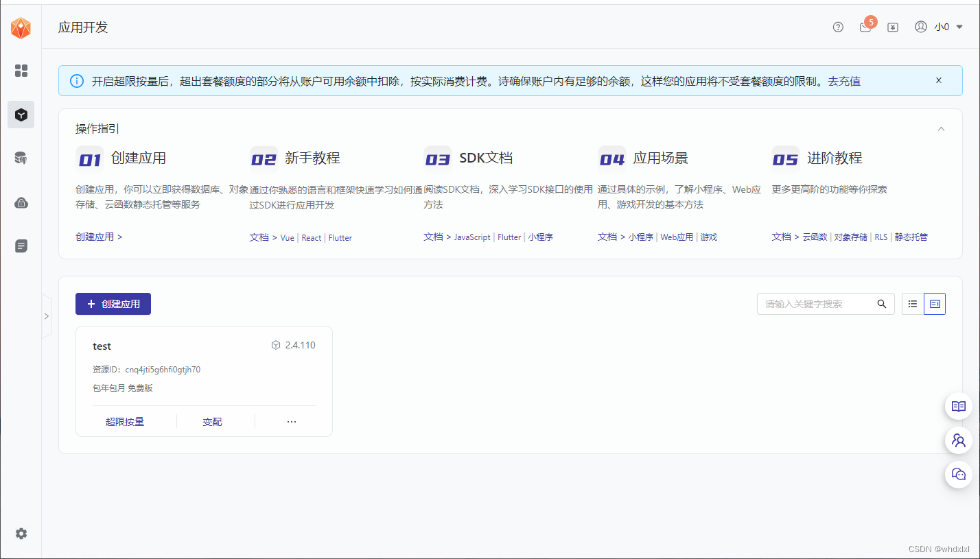
Task: Open the billing yen icon
Action: coord(893,27)
